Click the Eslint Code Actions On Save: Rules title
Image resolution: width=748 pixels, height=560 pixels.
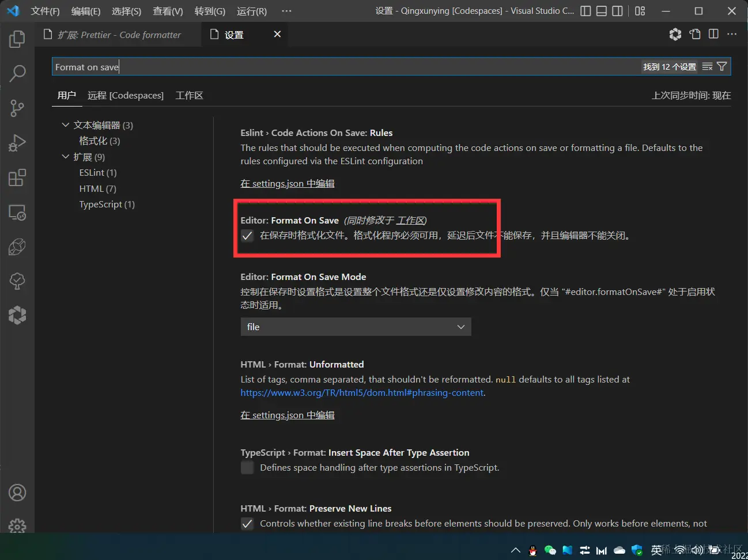316,133
